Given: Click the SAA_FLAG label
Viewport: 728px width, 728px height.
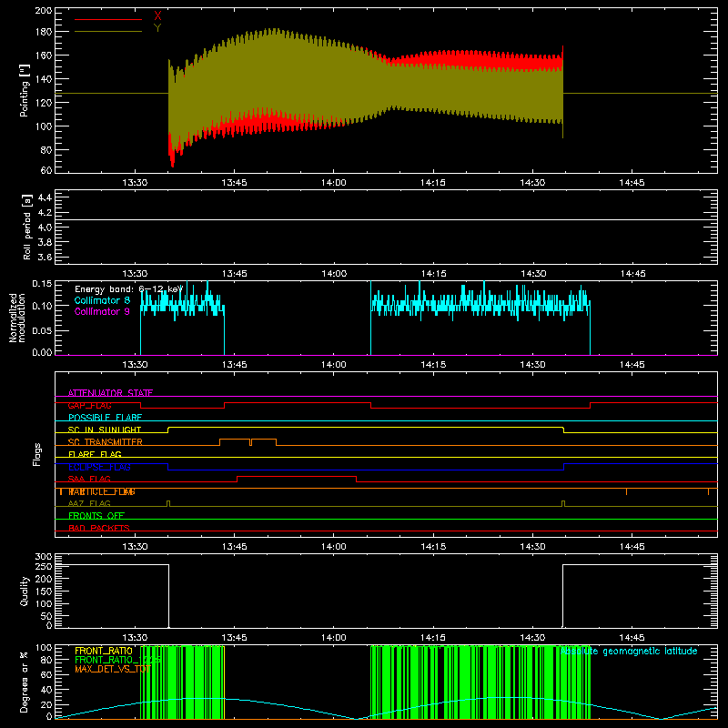Looking at the screenshot, I should [x=89, y=479].
